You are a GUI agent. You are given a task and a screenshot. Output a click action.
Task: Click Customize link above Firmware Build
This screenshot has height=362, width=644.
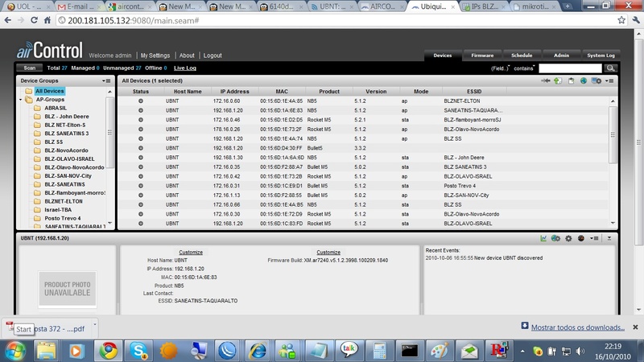[328, 253]
